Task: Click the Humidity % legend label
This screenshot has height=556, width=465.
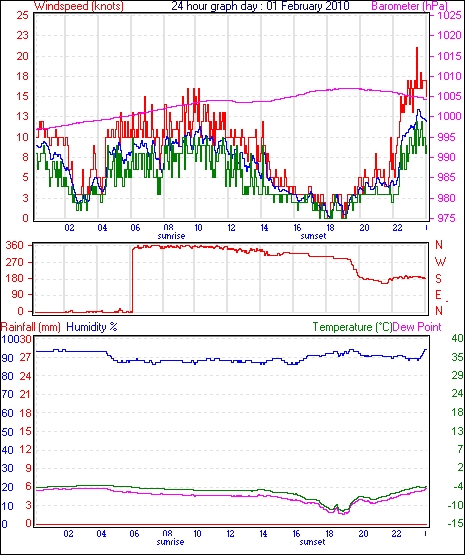Action: click(x=92, y=327)
